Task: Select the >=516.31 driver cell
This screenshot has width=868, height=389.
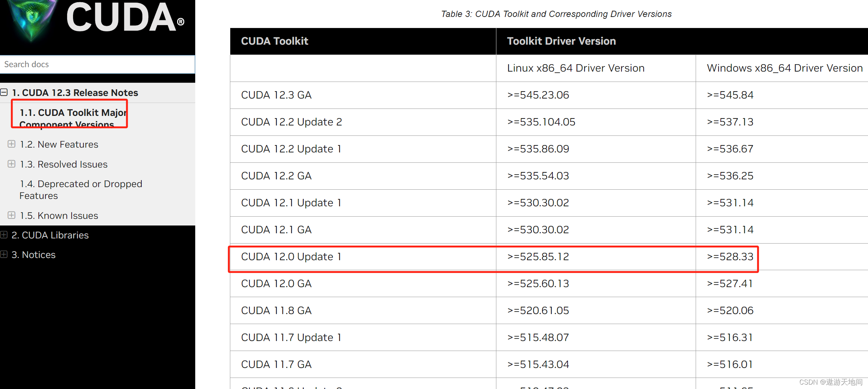Action: coord(782,338)
